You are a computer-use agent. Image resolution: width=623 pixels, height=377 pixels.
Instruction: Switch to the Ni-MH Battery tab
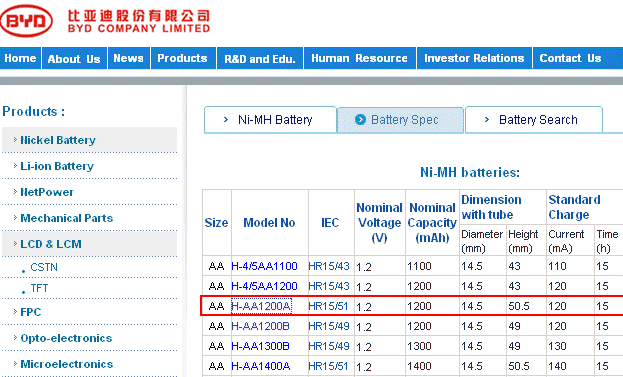coord(270,120)
